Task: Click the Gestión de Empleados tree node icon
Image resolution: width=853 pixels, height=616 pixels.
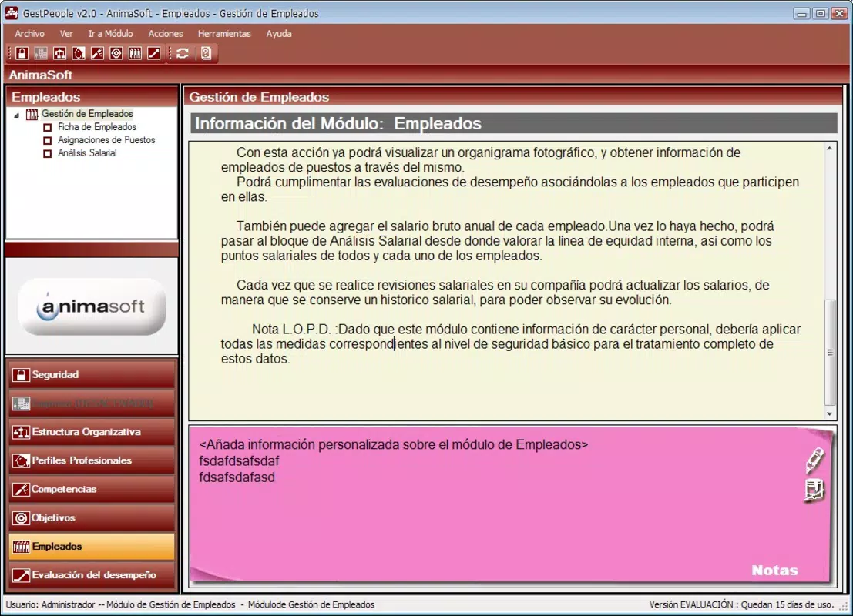Action: [x=32, y=114]
